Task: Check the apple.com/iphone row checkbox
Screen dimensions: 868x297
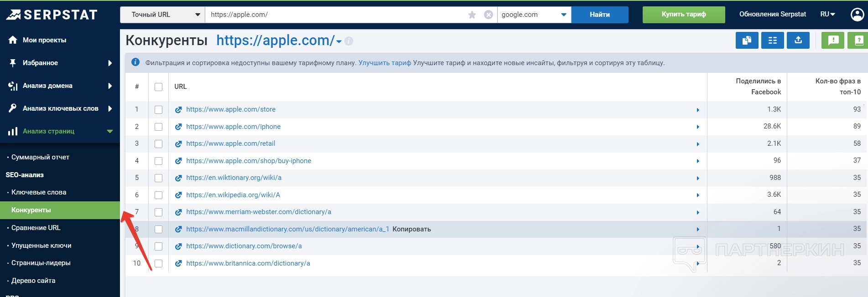Action: (x=158, y=127)
